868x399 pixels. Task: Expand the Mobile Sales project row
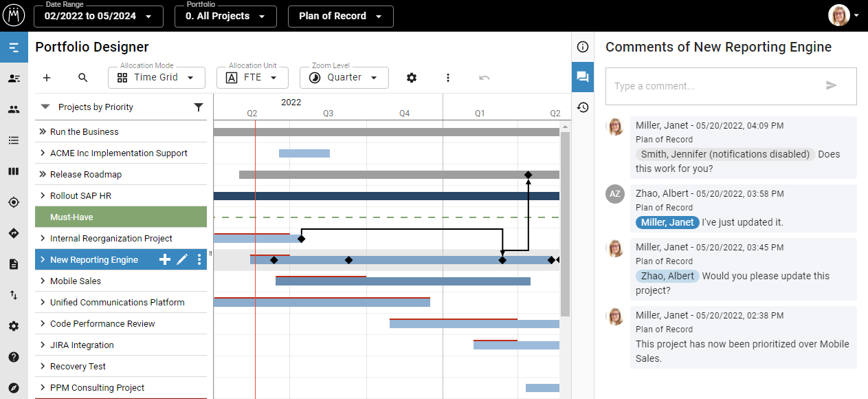43,281
